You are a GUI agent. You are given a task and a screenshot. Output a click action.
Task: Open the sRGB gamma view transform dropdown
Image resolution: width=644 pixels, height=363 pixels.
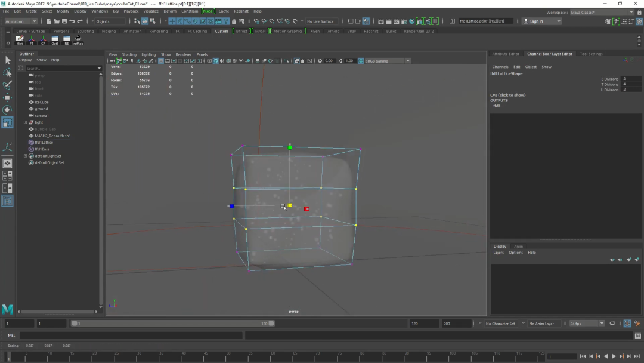[388, 61]
